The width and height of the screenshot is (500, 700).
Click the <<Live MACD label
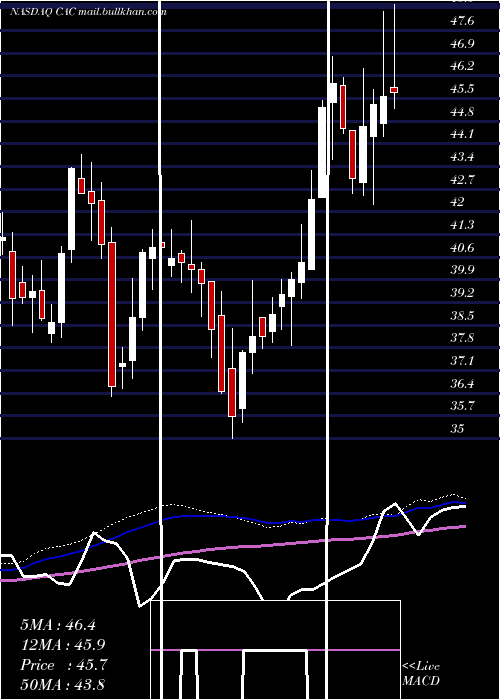[421, 673]
